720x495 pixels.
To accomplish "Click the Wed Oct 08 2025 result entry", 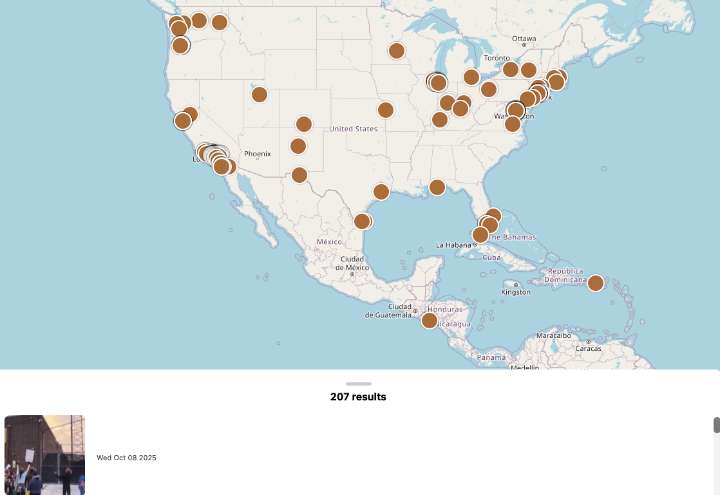I will point(126,457).
